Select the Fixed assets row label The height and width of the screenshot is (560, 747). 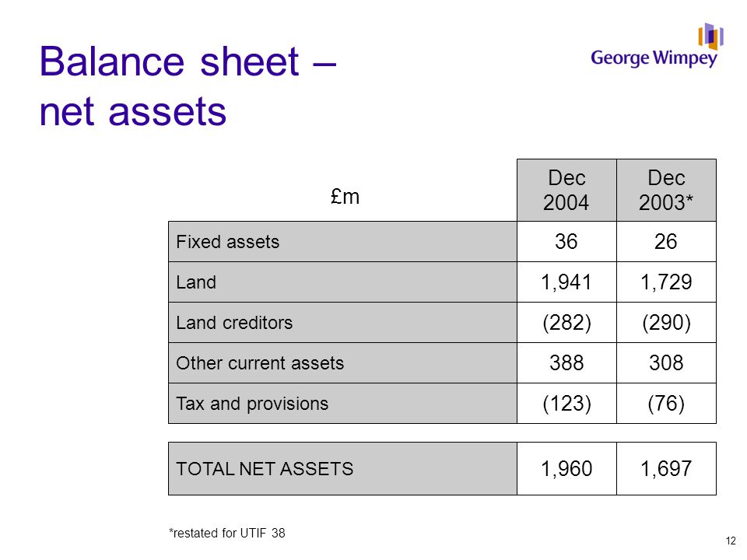228,241
